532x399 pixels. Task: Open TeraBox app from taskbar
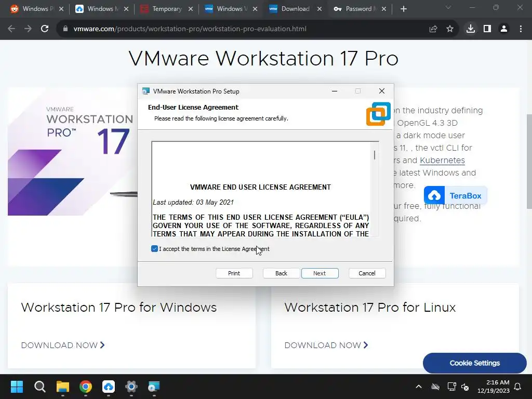point(109,387)
